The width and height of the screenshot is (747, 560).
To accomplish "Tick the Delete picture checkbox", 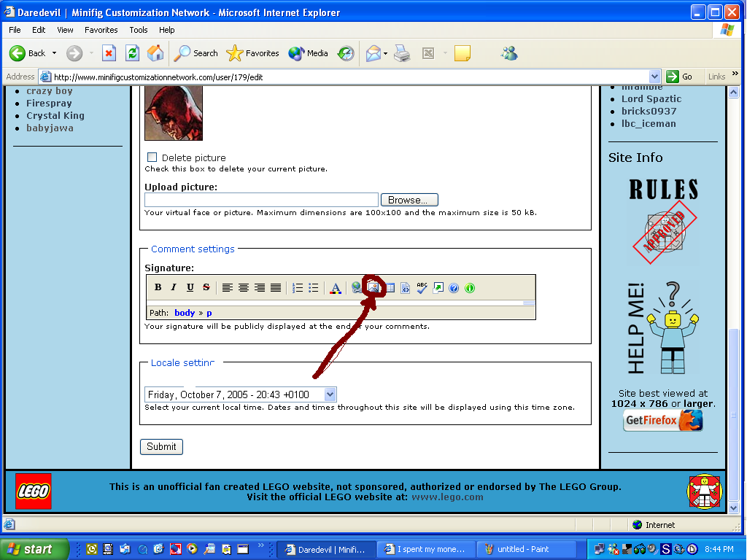I will coord(152,157).
